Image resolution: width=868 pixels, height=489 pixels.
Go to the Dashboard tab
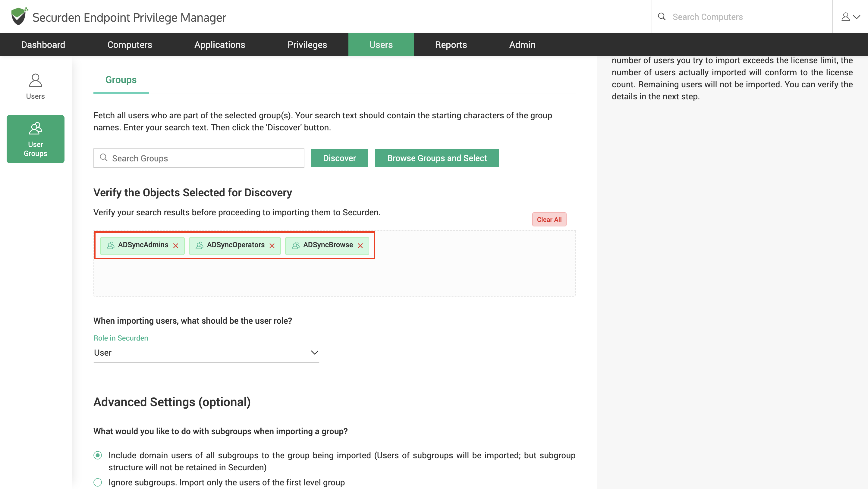[x=43, y=45]
